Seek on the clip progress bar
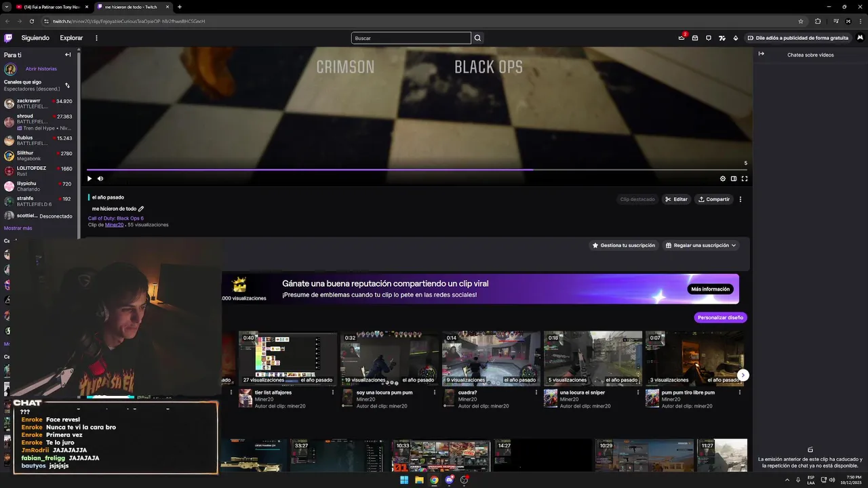 tap(417, 170)
